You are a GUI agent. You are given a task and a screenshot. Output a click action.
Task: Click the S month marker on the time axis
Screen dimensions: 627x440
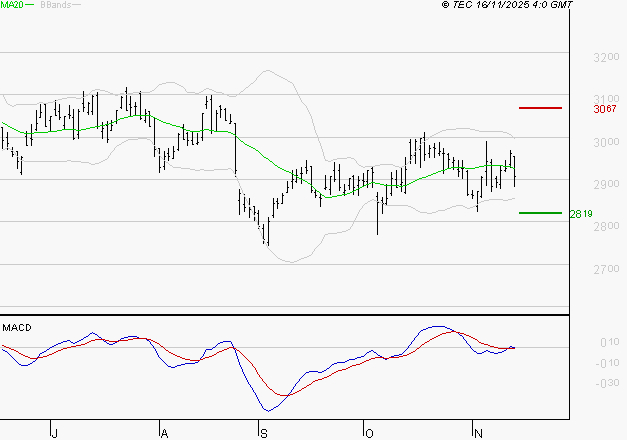(x=264, y=433)
